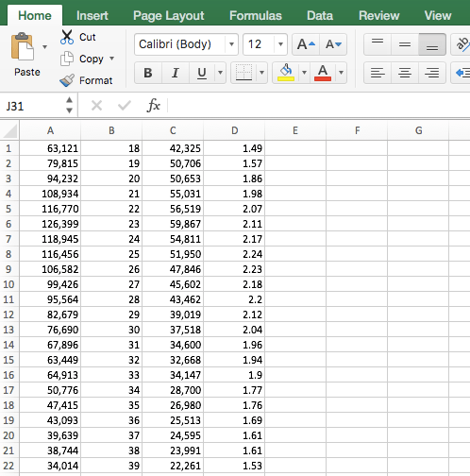The width and height of the screenshot is (470, 476).
Task: Open Paste options dropdown arrow
Action: [x=45, y=47]
